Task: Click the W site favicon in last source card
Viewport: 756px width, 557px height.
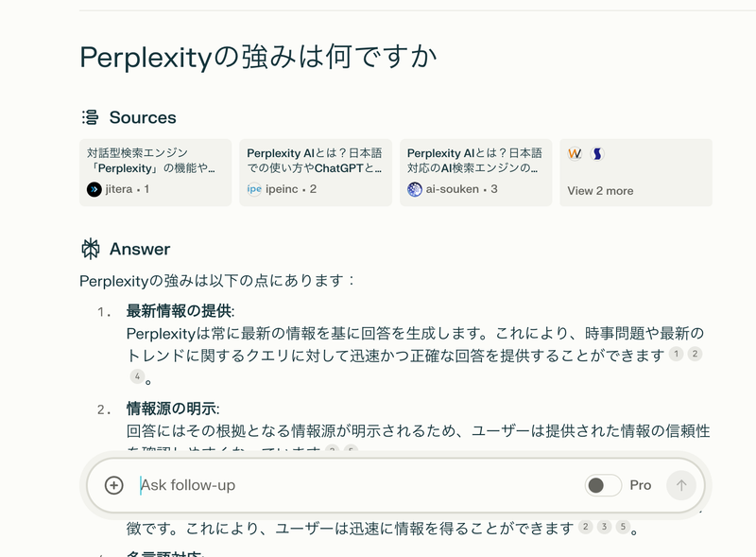Action: [x=575, y=153]
